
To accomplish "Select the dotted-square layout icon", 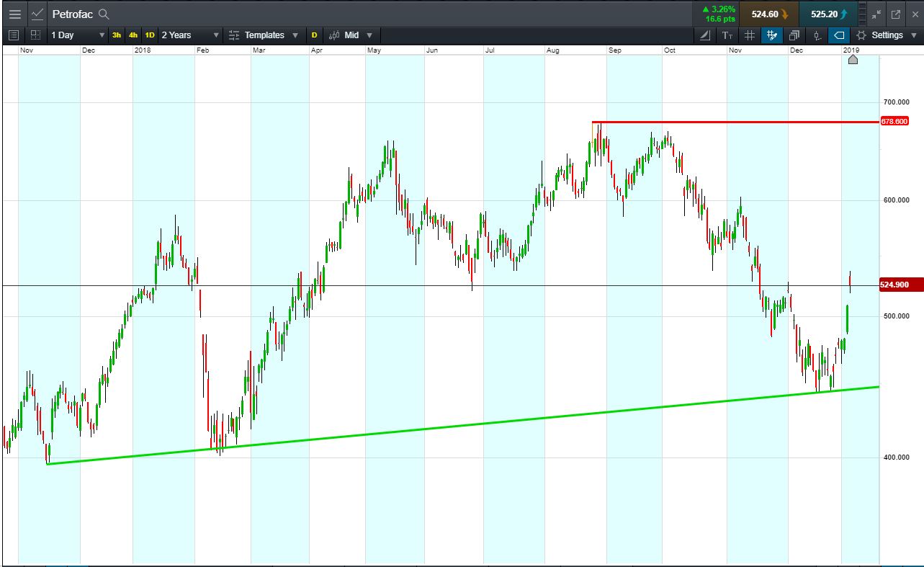I will [x=35, y=35].
